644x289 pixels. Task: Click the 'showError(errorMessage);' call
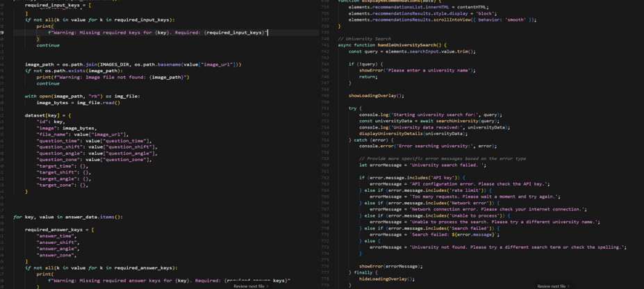(390, 266)
